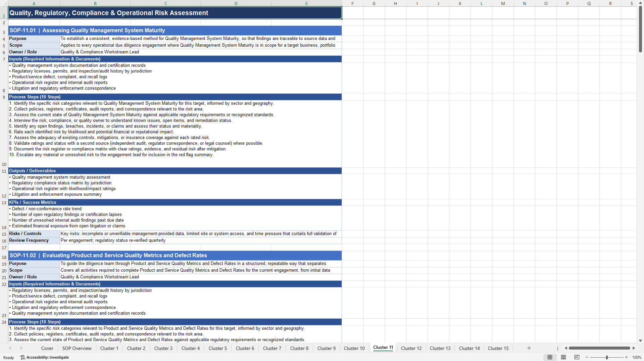Click the vertical scrollbar thumb

click(x=640, y=29)
